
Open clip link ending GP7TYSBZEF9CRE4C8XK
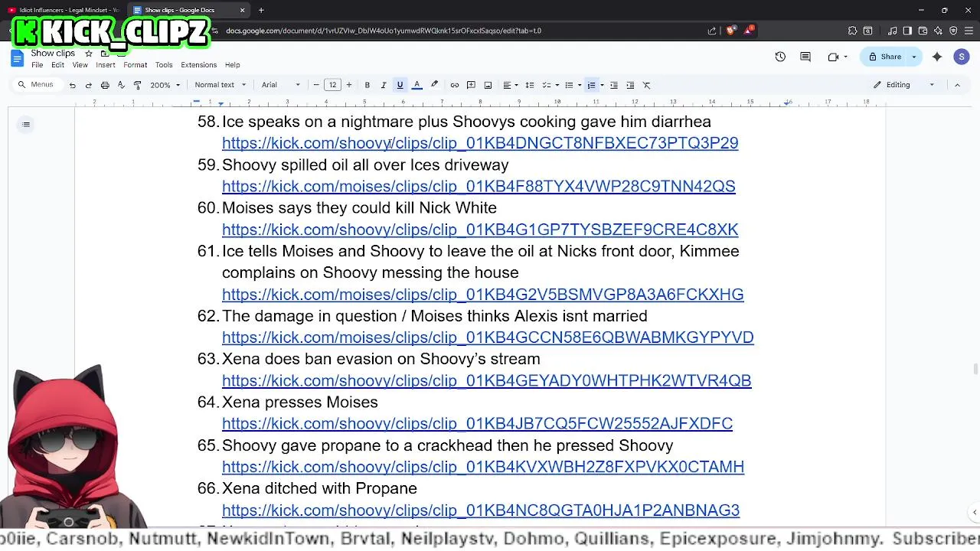480,230
